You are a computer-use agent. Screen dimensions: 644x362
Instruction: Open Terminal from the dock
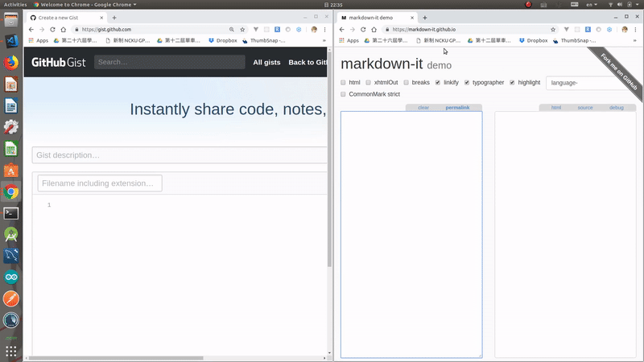tap(11, 213)
